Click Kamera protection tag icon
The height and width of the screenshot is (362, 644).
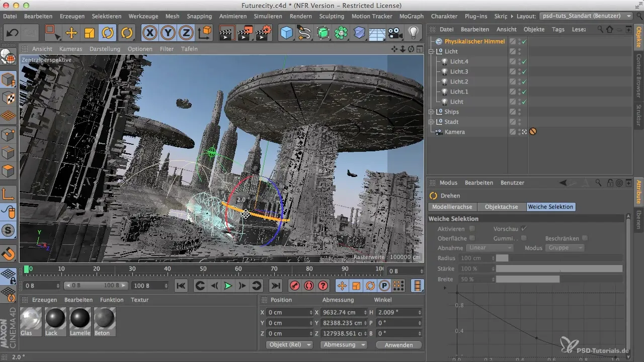point(533,132)
